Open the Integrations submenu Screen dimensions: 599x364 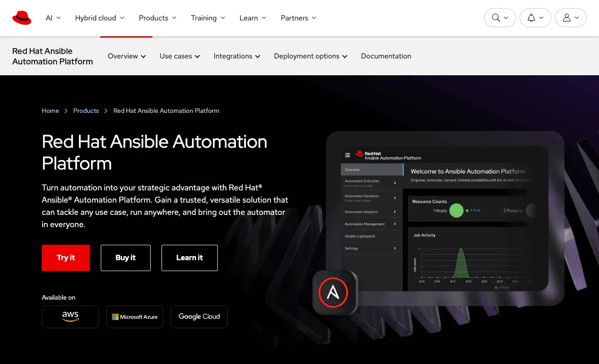tap(237, 56)
